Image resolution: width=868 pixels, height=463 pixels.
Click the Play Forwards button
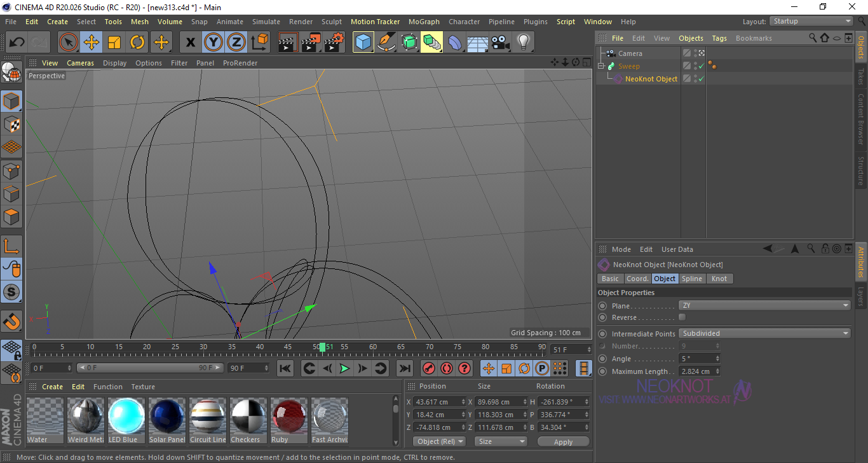click(x=344, y=368)
